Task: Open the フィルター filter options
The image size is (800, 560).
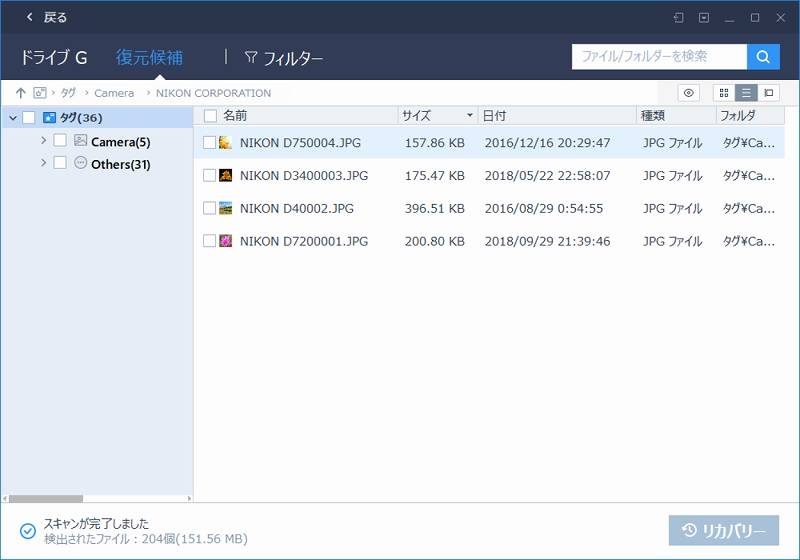Action: [284, 58]
